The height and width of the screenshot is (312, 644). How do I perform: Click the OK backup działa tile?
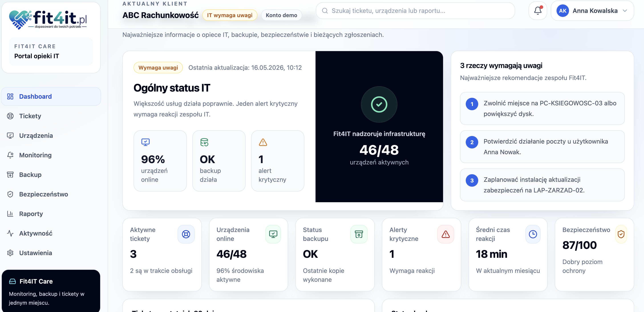[219, 161]
